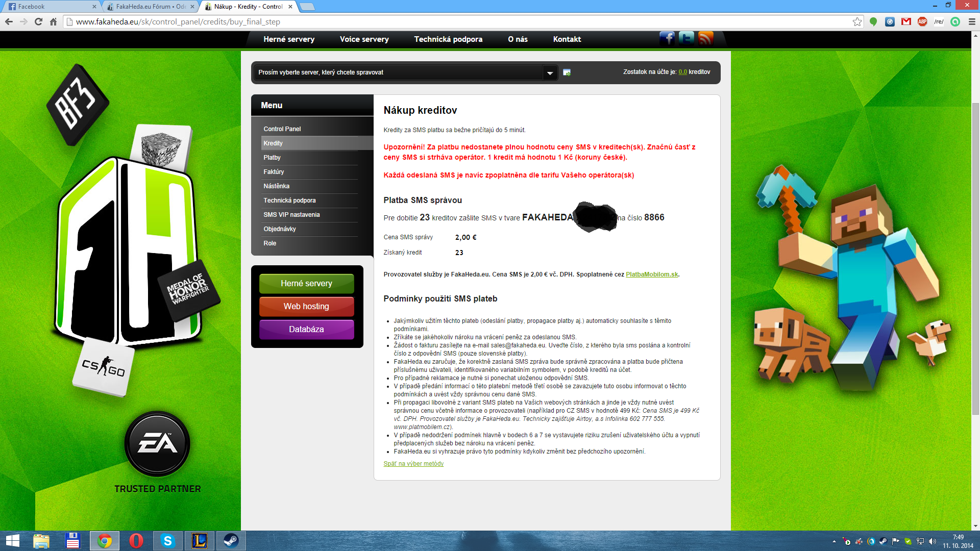Click the Facebook icon in site header

click(x=667, y=38)
